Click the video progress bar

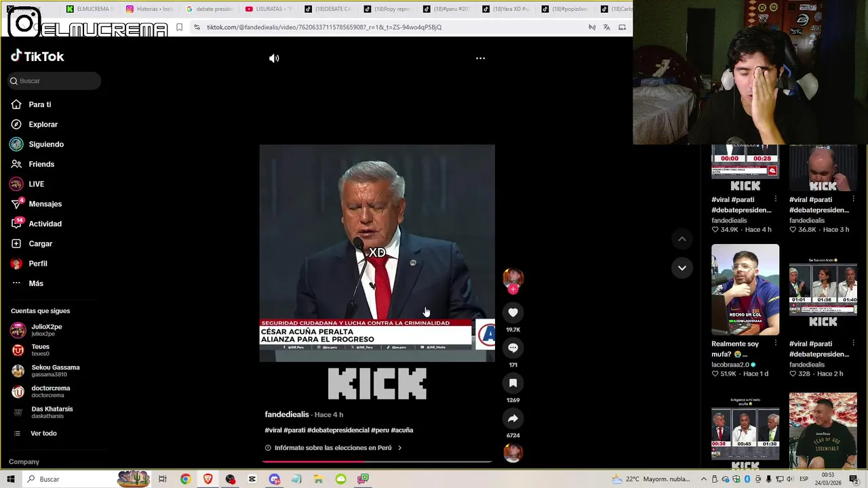tap(377, 462)
